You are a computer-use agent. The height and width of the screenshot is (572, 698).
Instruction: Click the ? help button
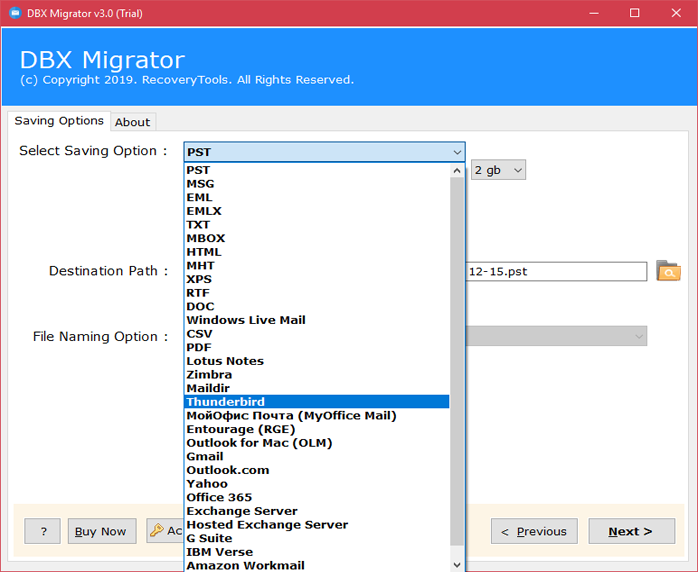click(43, 531)
